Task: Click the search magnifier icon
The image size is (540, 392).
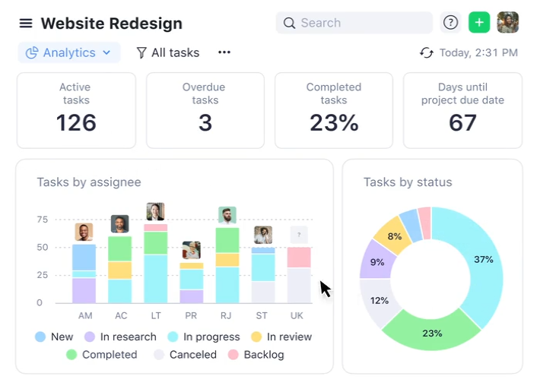Action: tap(289, 23)
